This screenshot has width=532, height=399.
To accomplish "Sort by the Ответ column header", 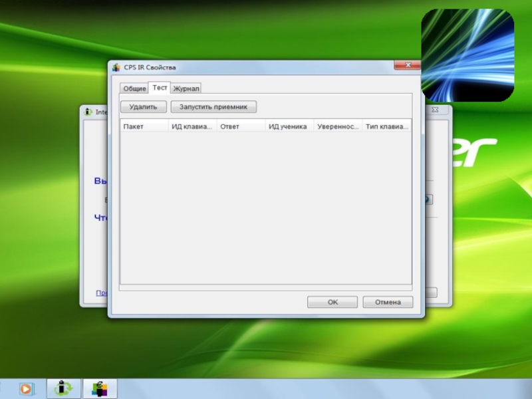I will pos(241,126).
